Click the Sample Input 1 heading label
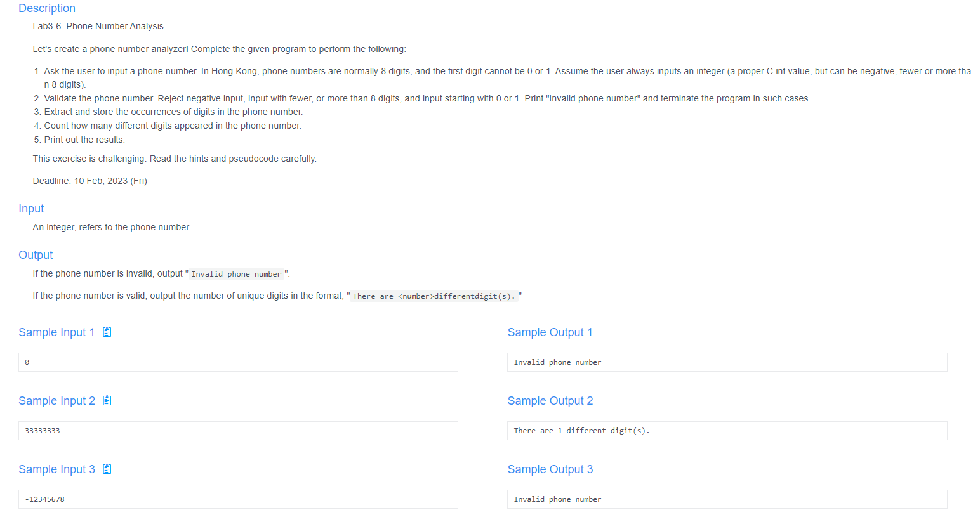Image resolution: width=980 pixels, height=515 pixels. 56,332
